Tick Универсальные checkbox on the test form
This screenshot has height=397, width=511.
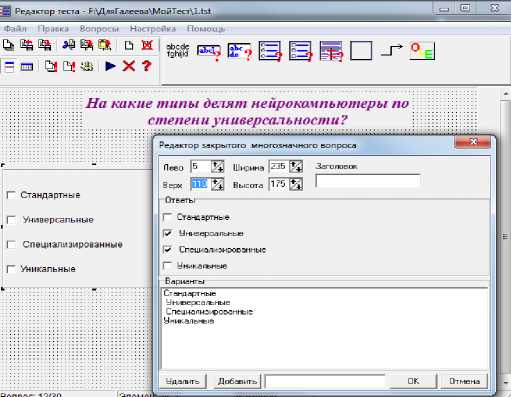click(x=11, y=220)
